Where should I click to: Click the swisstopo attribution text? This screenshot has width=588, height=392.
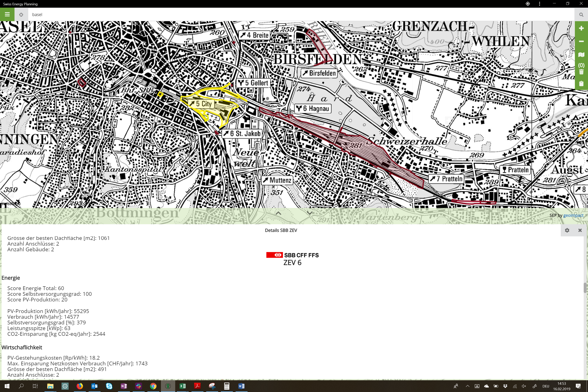coord(11,203)
